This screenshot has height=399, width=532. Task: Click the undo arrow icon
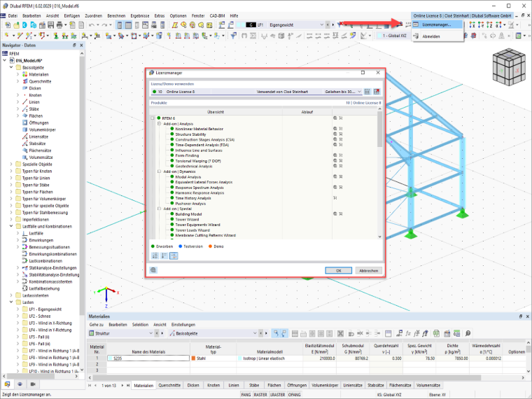point(92,24)
